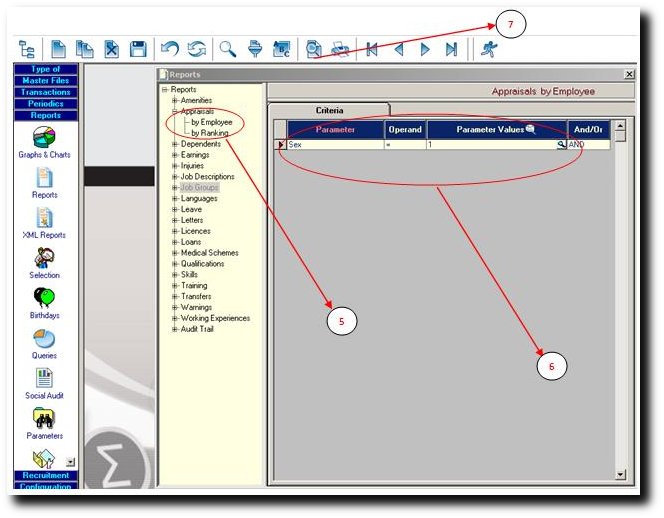
Task: Click the Undo arrow toolbar icon
Action: 170,49
